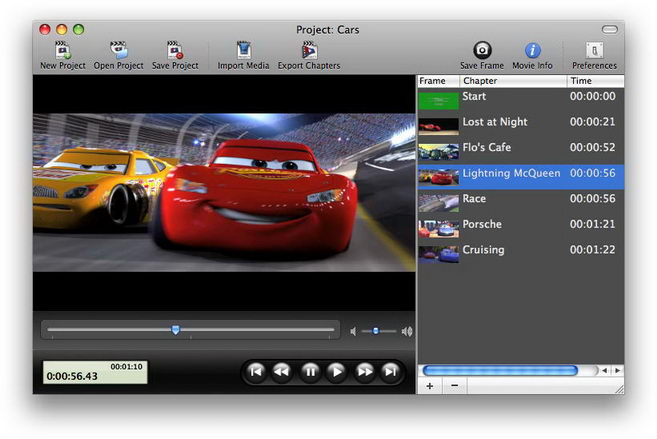
Task: Open the Movie Info panel
Action: tap(532, 50)
